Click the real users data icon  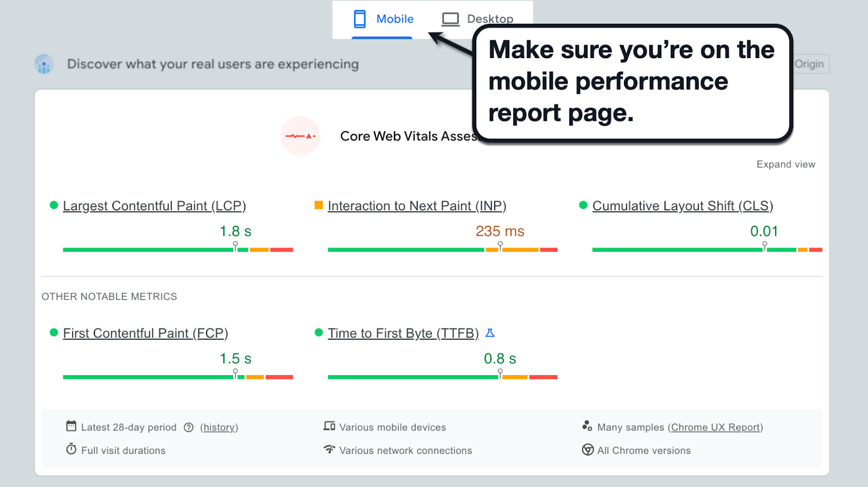44,64
